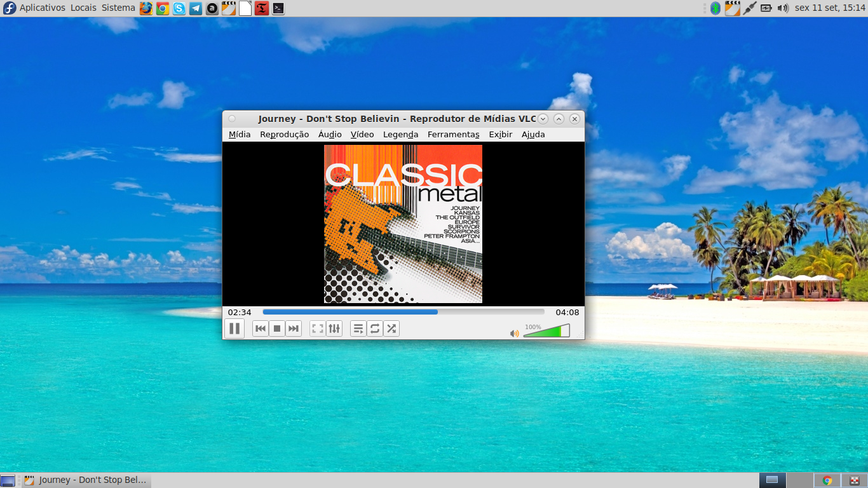Image resolution: width=868 pixels, height=488 pixels.
Task: Open clock showing sex 11 set, 15:14
Action: point(830,8)
